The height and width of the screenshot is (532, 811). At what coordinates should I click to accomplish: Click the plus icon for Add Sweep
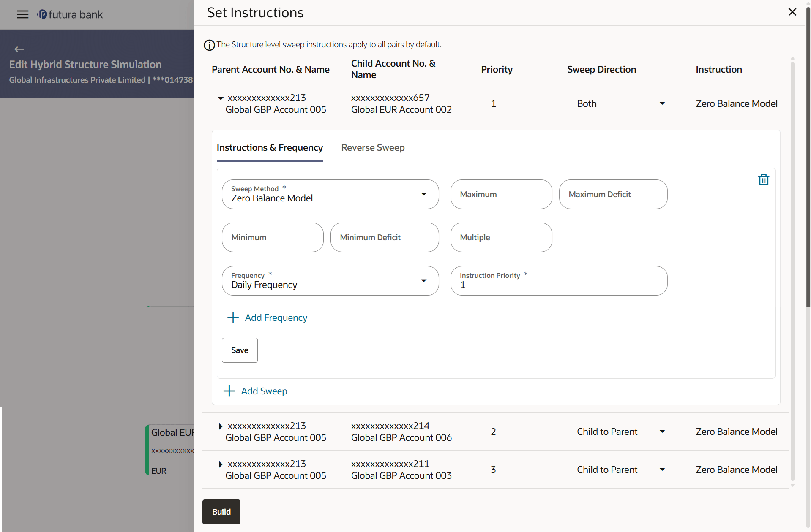[x=229, y=391]
